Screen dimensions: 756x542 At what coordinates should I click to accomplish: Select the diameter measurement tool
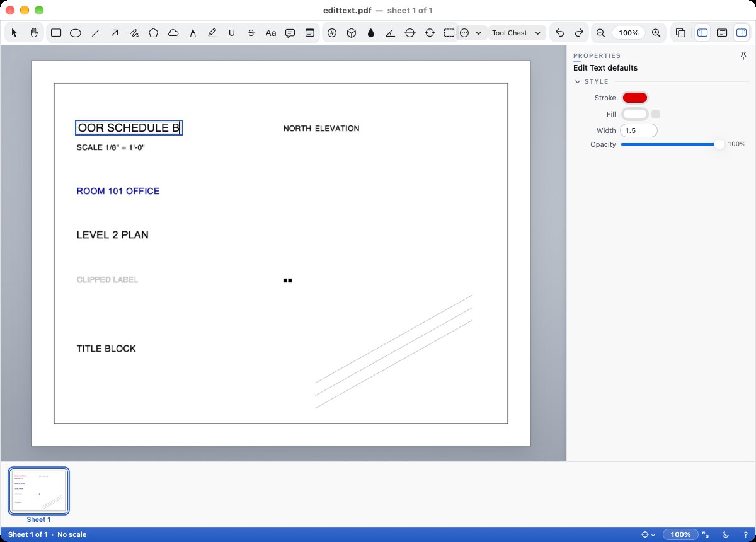pos(410,33)
